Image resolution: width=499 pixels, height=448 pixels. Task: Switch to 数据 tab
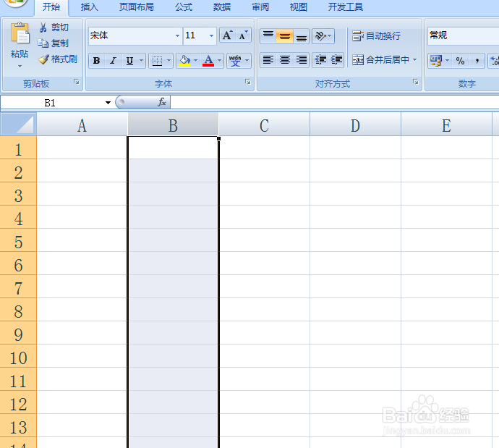tap(222, 7)
